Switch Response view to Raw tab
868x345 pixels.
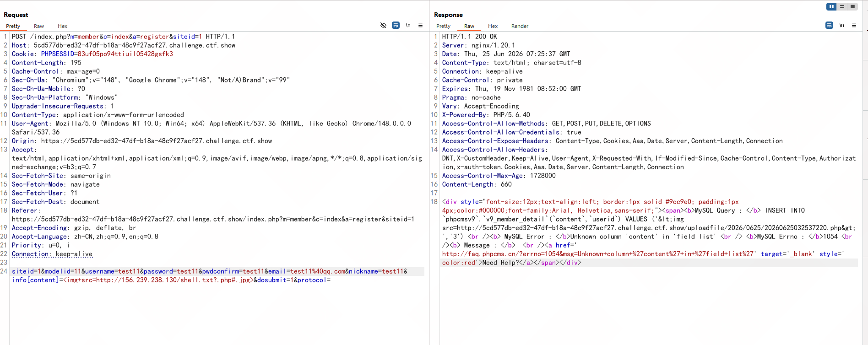[469, 26]
